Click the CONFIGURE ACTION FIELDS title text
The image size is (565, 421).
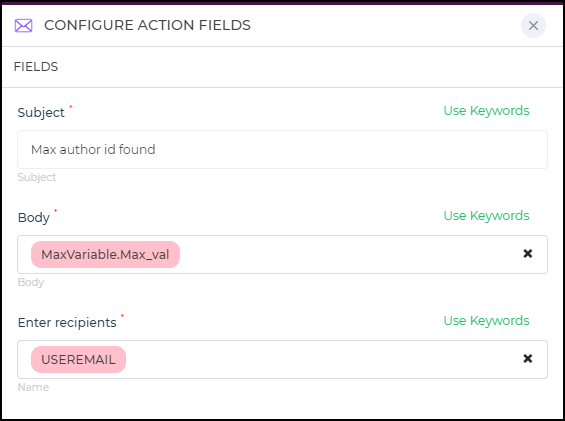coord(147,25)
